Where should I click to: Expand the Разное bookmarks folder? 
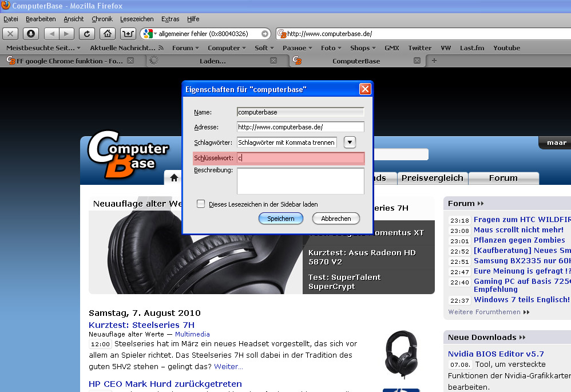click(297, 48)
